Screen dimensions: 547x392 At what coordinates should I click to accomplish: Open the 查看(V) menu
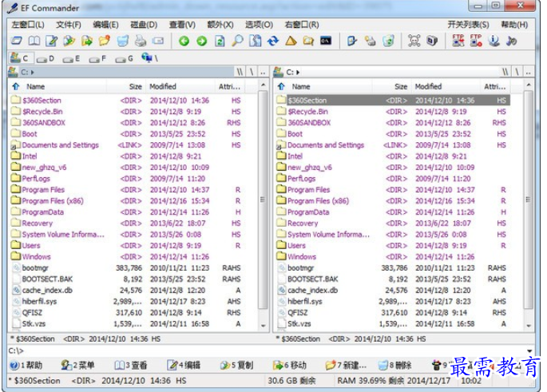click(x=182, y=25)
